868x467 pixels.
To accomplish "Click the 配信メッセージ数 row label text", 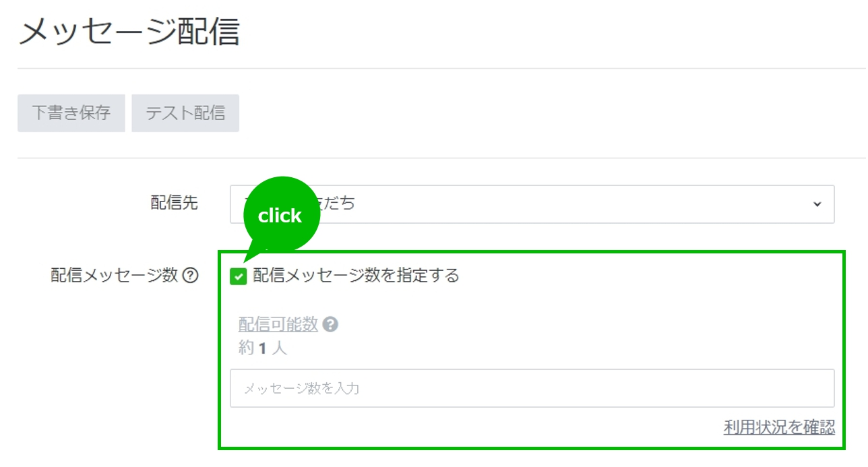I will (x=114, y=276).
